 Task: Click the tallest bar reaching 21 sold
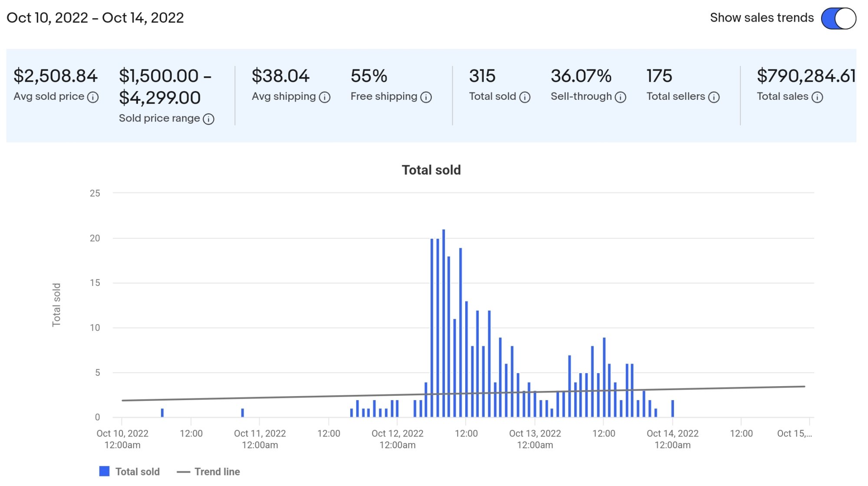click(444, 323)
